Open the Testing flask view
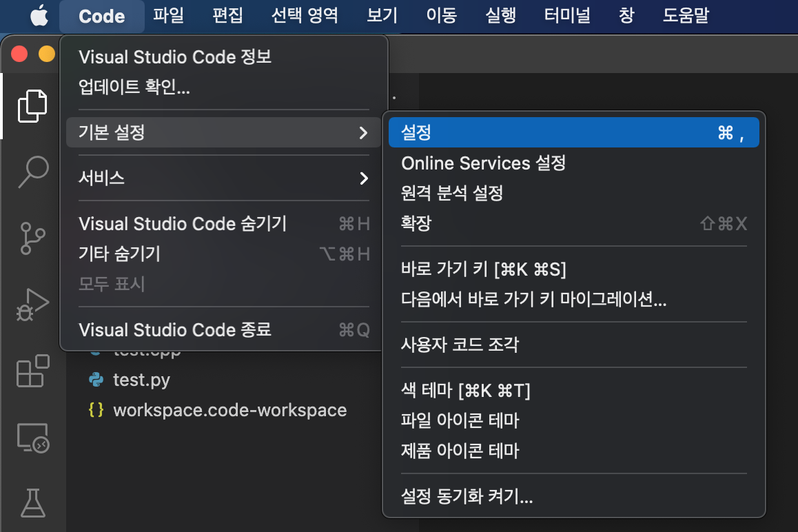 click(33, 503)
